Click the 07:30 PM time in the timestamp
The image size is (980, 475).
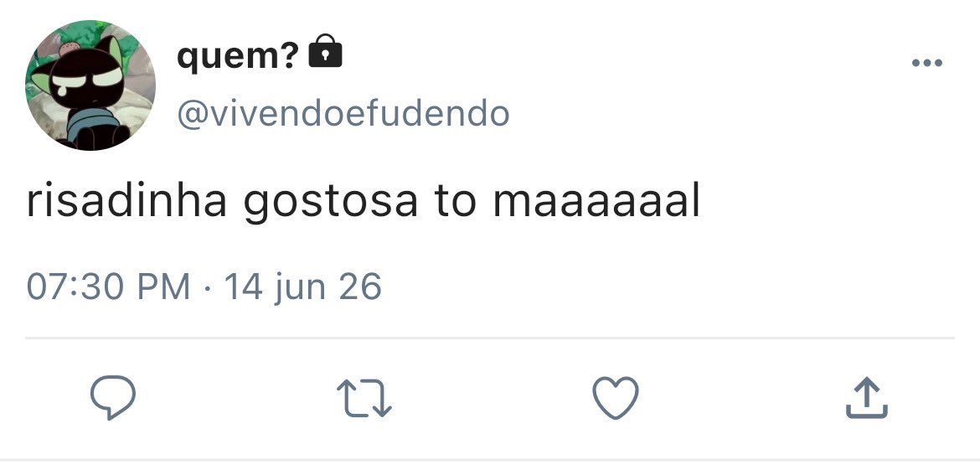point(108,287)
